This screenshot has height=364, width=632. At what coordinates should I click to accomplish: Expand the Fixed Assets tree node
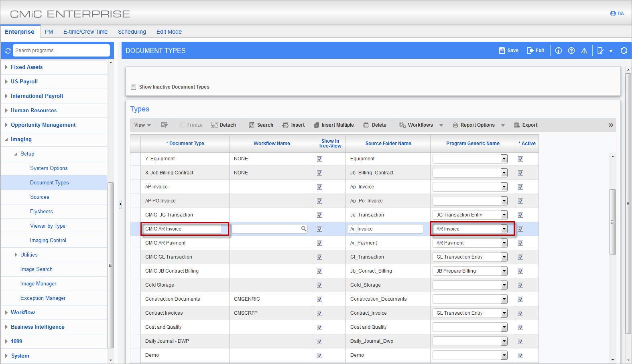click(x=6, y=67)
